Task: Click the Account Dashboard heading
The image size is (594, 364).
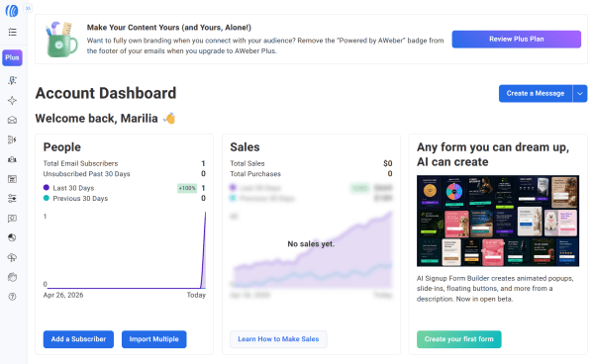Action: point(106,93)
